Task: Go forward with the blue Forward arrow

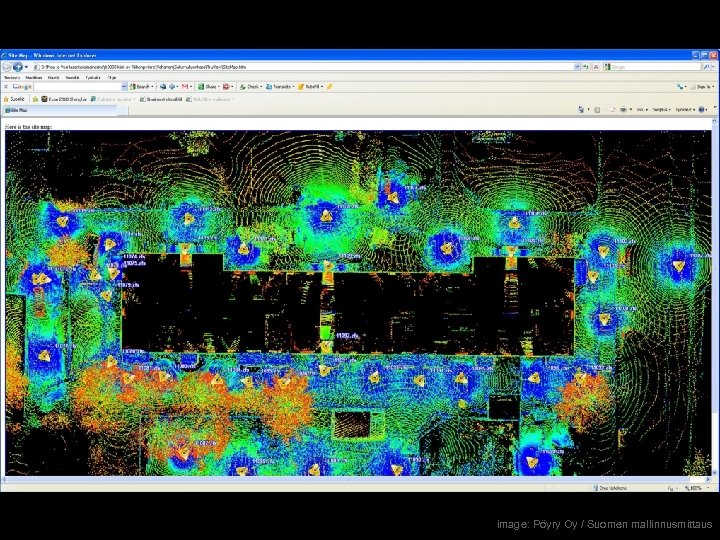Action: (17, 67)
